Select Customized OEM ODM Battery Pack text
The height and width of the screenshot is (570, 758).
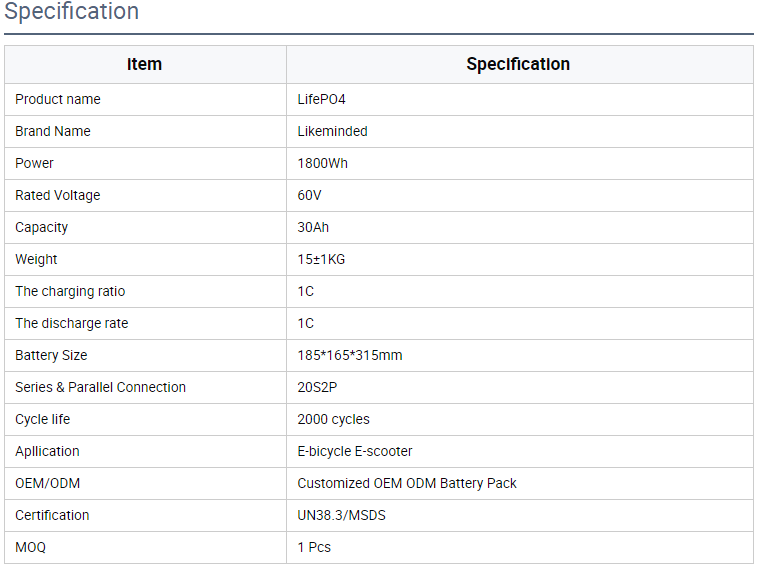tap(407, 483)
